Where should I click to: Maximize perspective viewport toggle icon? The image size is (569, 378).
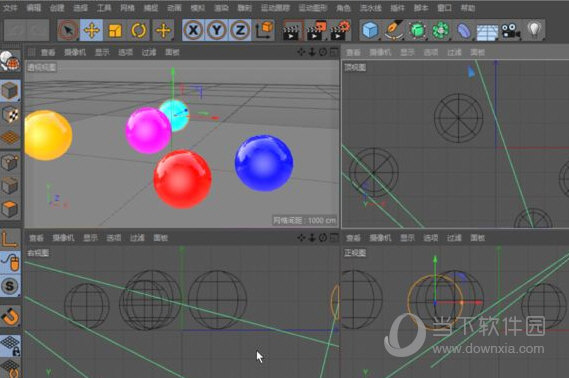(334, 52)
